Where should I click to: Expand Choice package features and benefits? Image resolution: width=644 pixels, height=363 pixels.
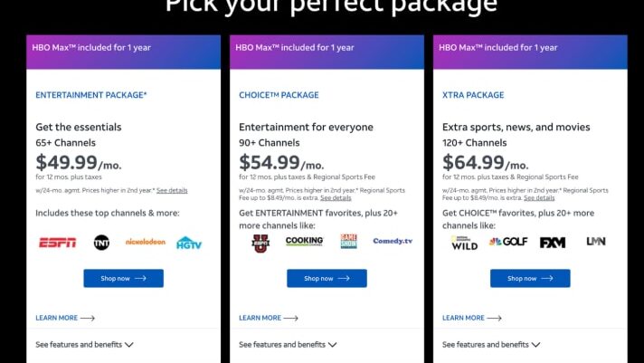click(x=288, y=345)
